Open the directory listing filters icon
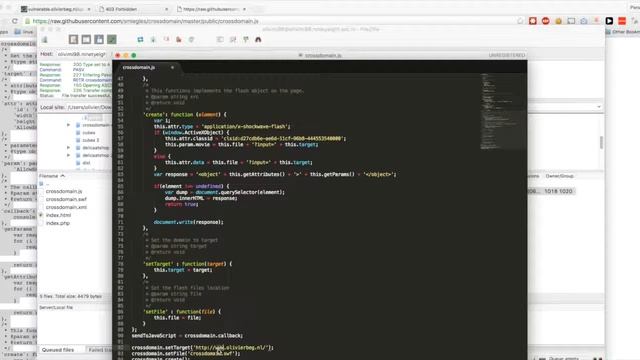640x360 pixels. [220, 40]
